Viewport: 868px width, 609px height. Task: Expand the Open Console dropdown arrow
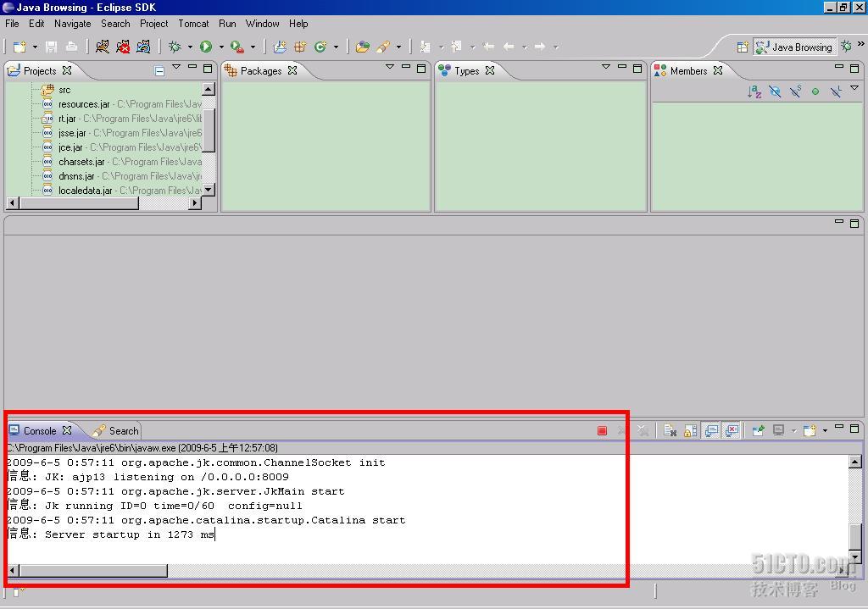tap(825, 431)
